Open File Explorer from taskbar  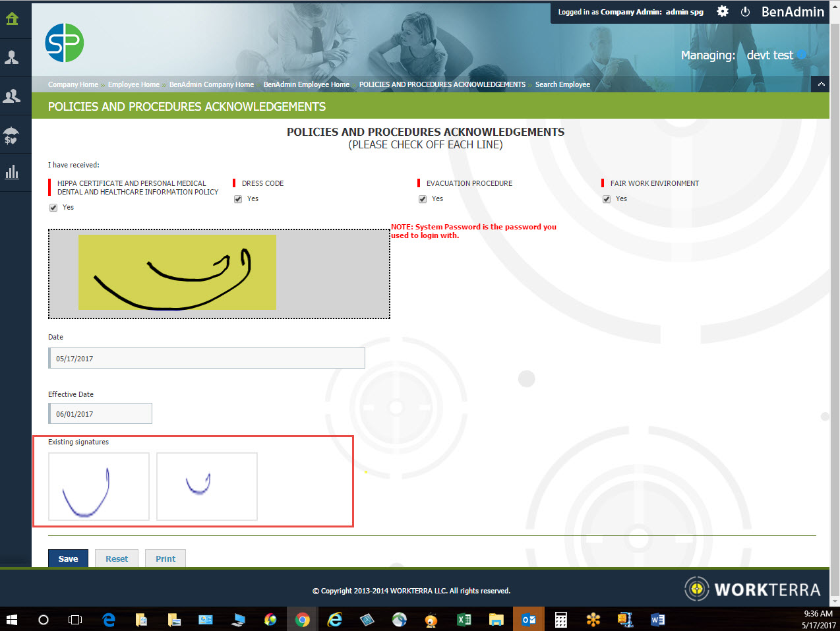click(496, 619)
